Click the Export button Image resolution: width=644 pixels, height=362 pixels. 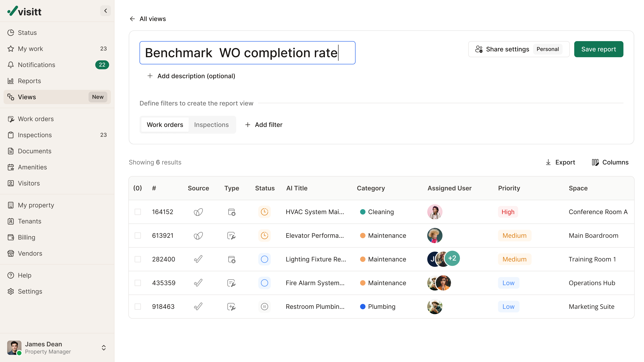(x=560, y=162)
